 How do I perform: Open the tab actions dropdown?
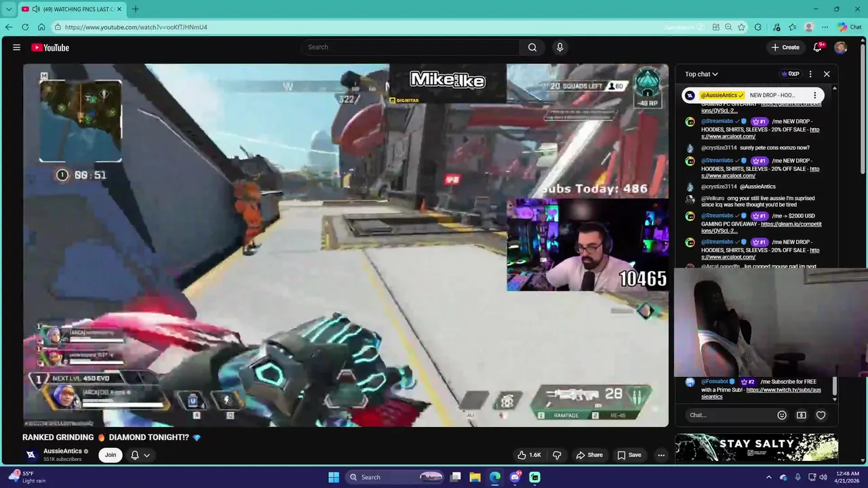coord(8,9)
